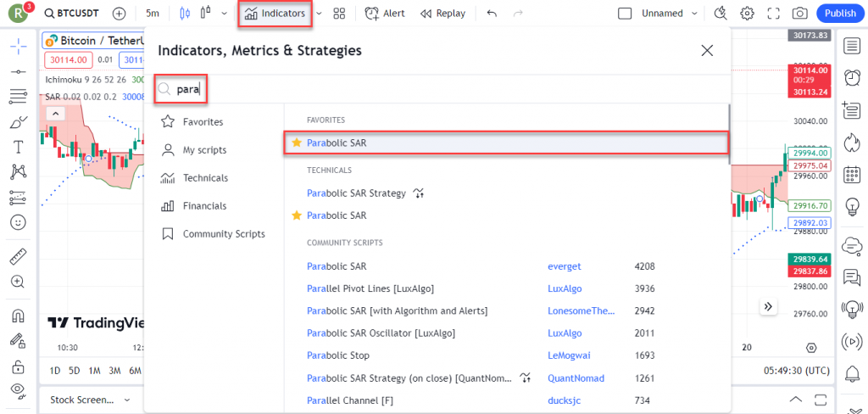Toggle hide all drawings eye icon

(19, 391)
